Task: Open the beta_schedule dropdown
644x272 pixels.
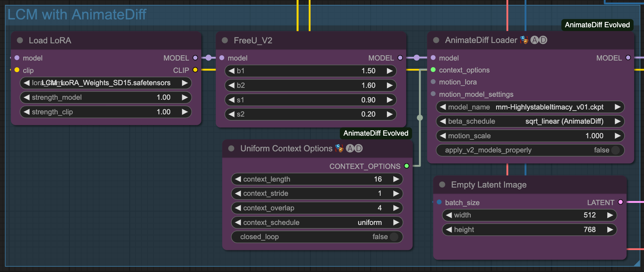Action: [x=530, y=121]
